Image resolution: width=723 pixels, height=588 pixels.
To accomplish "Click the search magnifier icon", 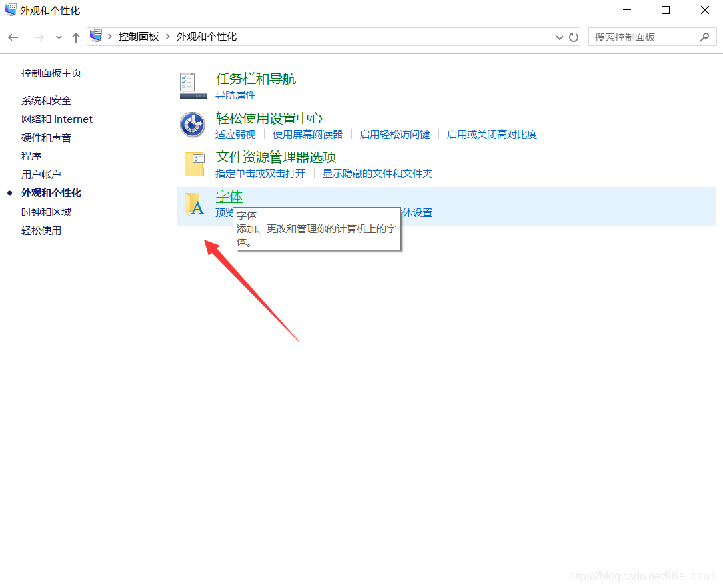I will [704, 37].
